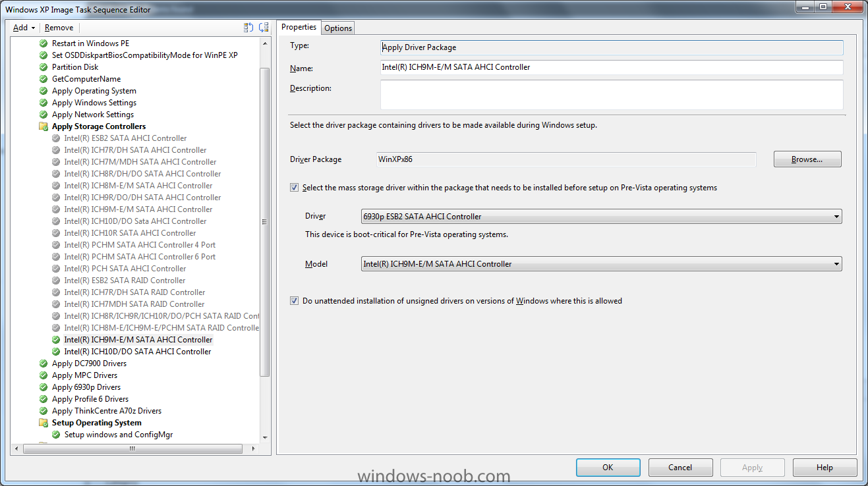The image size is (868, 486).
Task: Click the Driver Package field showing WinXPx86
Action: [x=566, y=159]
